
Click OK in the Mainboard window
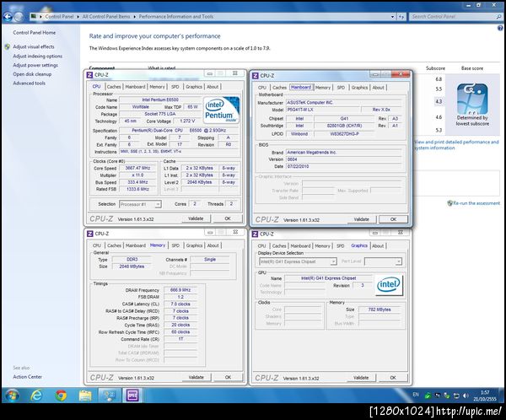393,218
